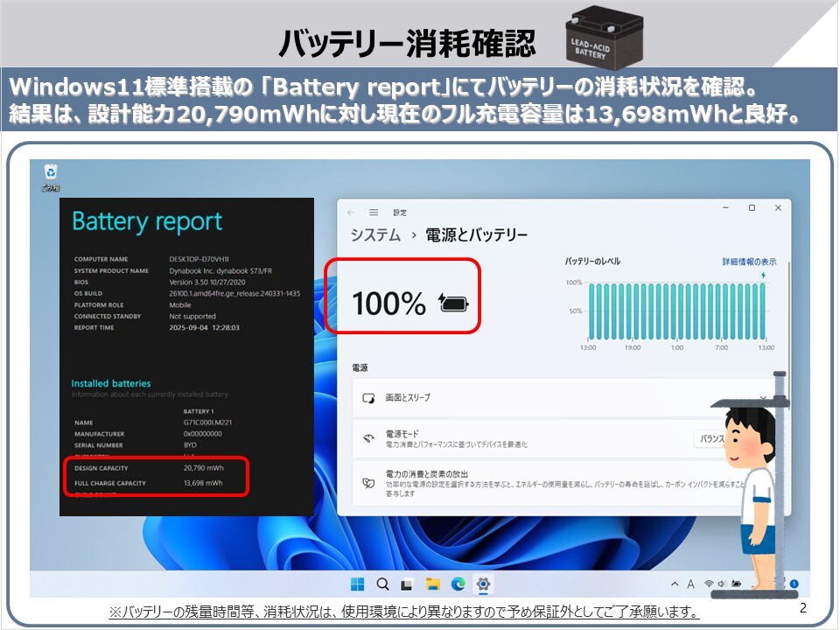Click the 'Battery report' heading

(x=147, y=222)
